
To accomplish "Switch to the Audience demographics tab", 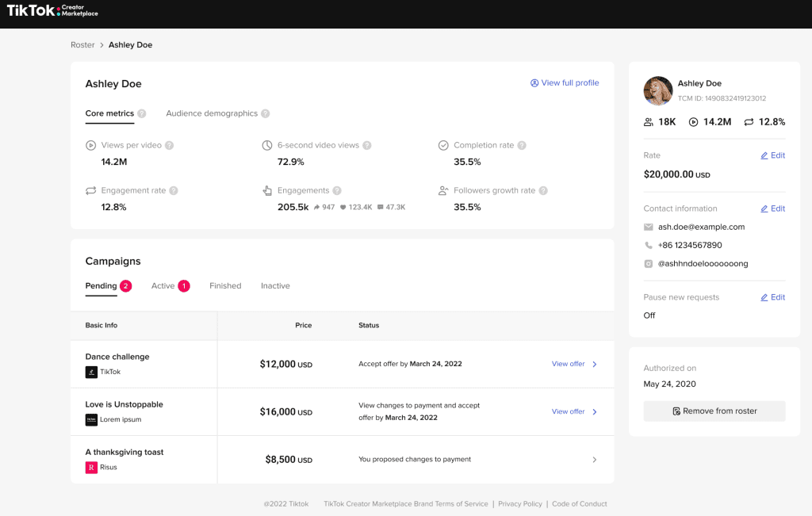I will click(211, 113).
